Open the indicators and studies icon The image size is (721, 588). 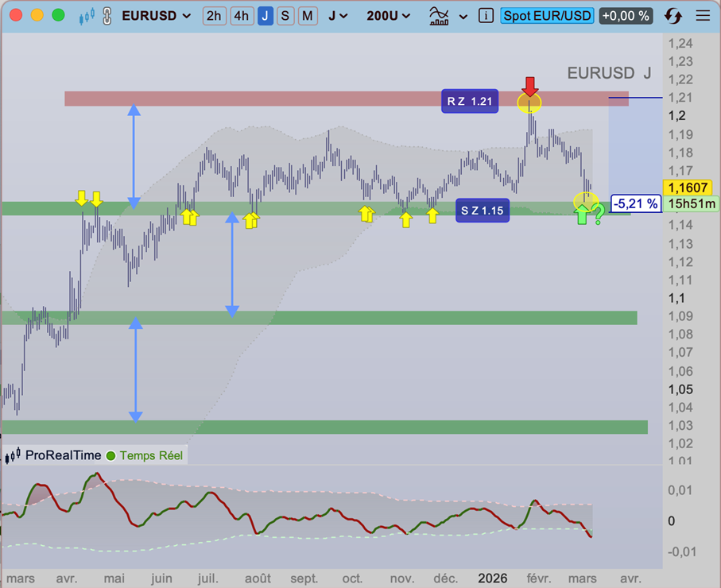(439, 16)
